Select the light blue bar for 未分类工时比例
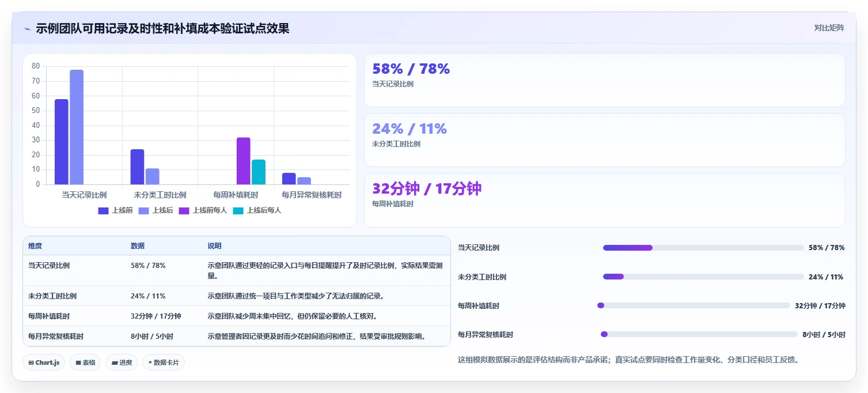This screenshot has height=393, width=868. point(152,176)
